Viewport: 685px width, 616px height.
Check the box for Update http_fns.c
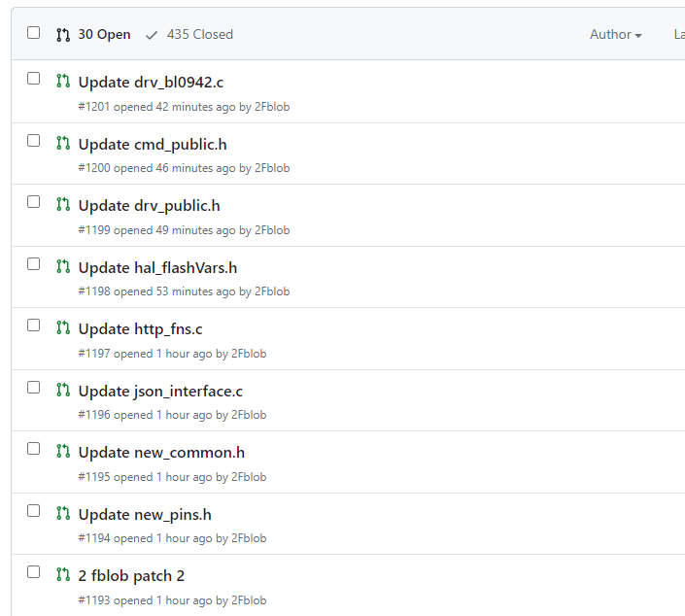34,325
